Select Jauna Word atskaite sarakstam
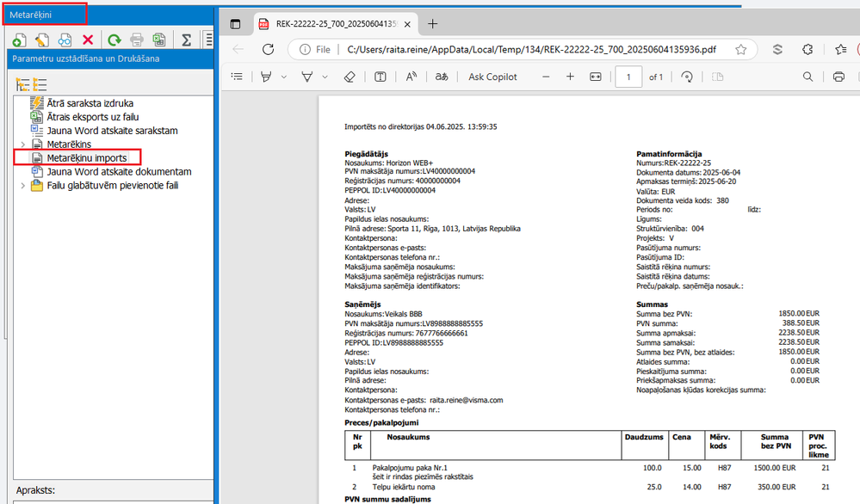This screenshot has width=860, height=504. click(x=113, y=131)
